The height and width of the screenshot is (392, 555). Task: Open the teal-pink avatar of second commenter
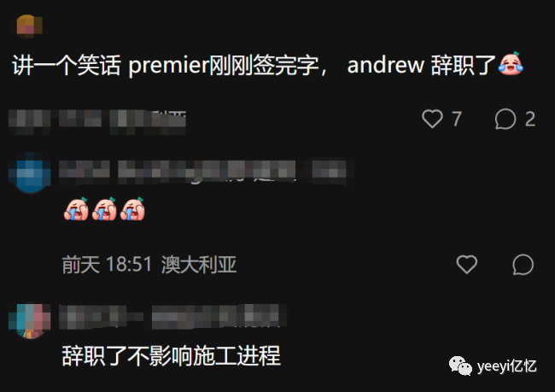[x=30, y=321]
